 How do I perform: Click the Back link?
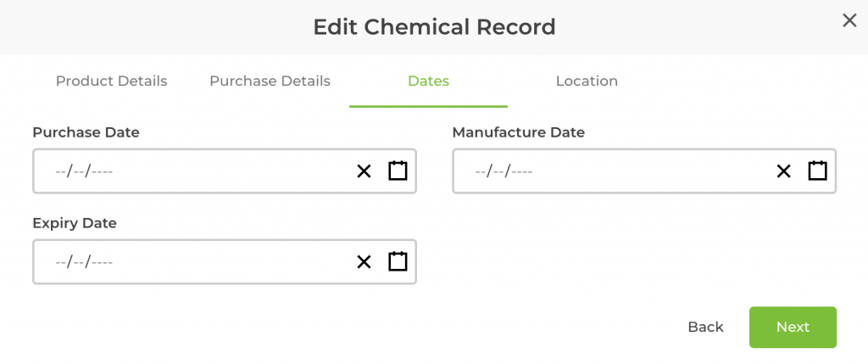click(x=705, y=328)
